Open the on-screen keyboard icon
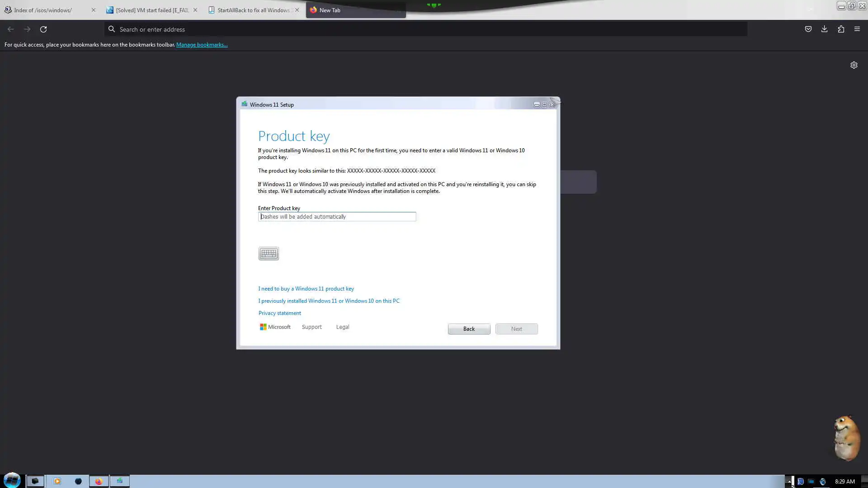This screenshot has height=488, width=868. click(x=269, y=253)
